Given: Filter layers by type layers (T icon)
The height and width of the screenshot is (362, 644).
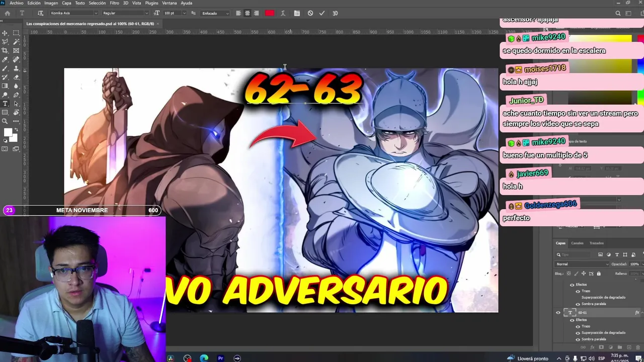Looking at the screenshot, I should 617,255.
